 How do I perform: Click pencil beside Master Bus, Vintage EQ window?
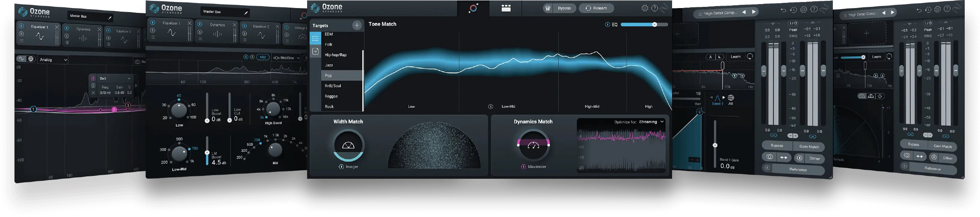pos(246,13)
